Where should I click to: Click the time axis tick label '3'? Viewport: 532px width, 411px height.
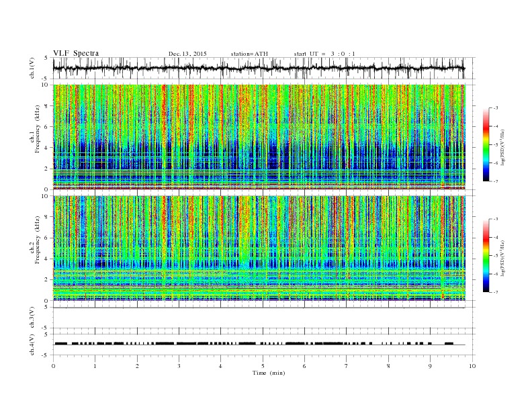point(179,366)
